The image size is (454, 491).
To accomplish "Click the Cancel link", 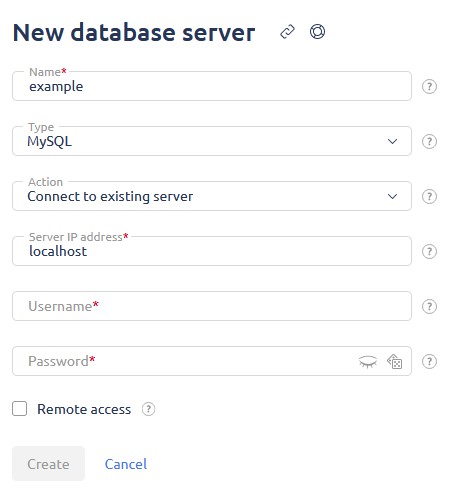I will [x=126, y=464].
